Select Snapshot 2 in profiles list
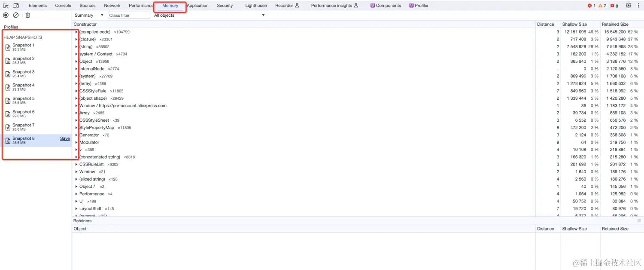The height and width of the screenshot is (270, 644). click(x=36, y=60)
